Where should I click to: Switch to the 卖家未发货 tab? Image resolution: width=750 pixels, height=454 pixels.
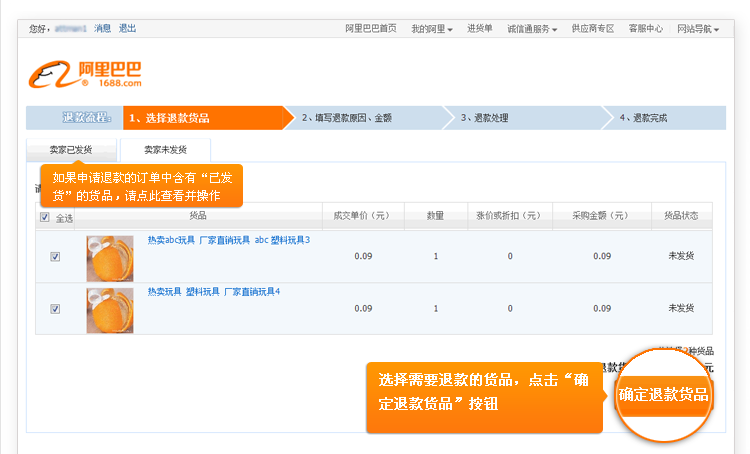click(x=165, y=150)
